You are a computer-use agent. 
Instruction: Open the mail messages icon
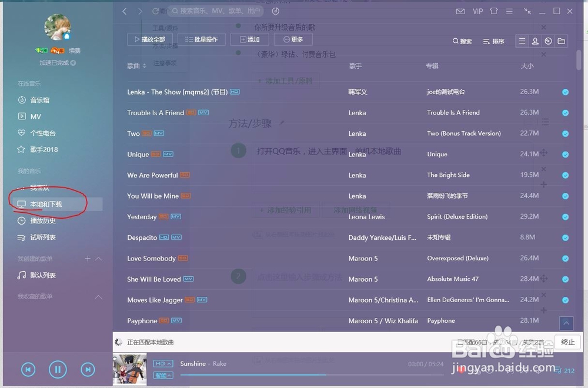(x=460, y=11)
